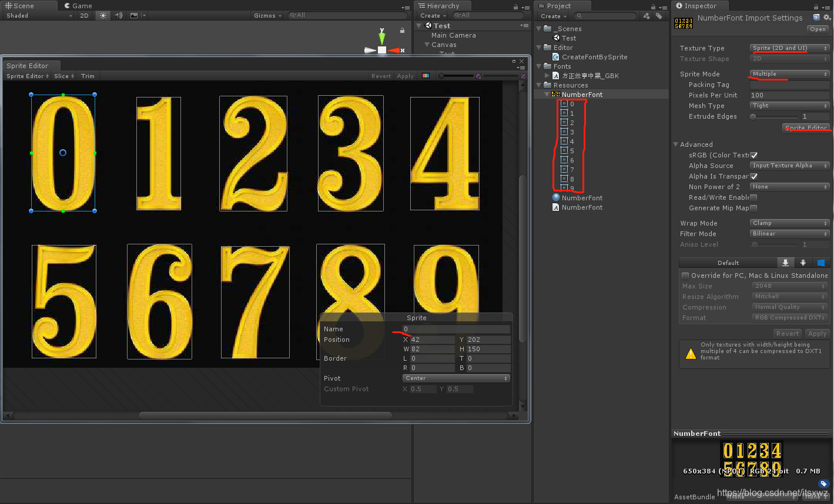Search by label tag icon in Project
This screenshot has height=504, width=834.
[x=659, y=16]
